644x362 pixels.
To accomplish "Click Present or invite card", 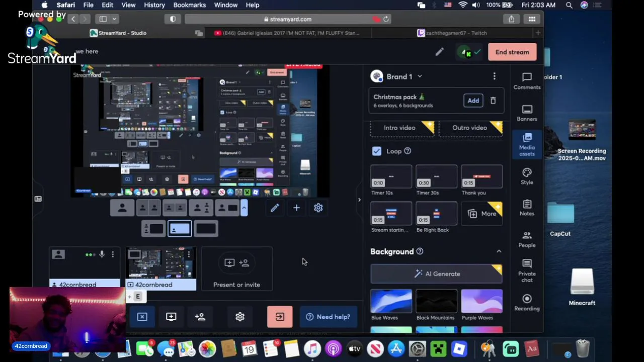I will tap(236, 268).
